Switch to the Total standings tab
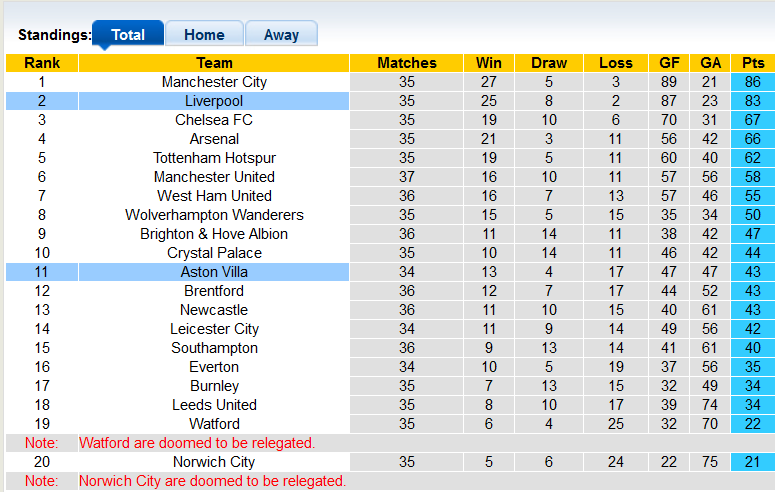This screenshot has width=775, height=492. 128,34
